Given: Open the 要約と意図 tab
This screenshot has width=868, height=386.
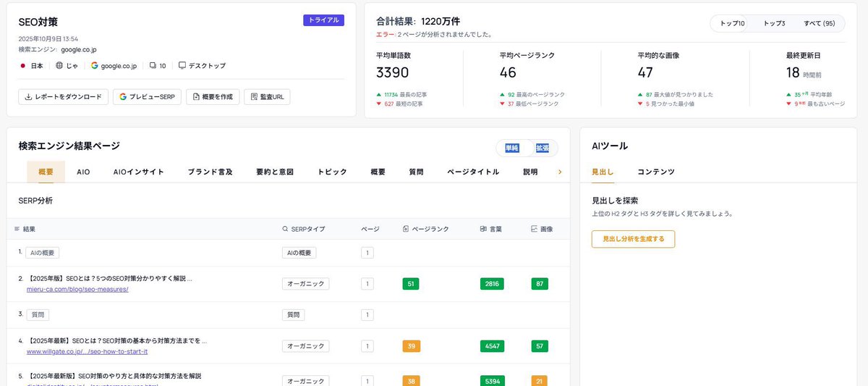Looking at the screenshot, I should click(x=275, y=172).
